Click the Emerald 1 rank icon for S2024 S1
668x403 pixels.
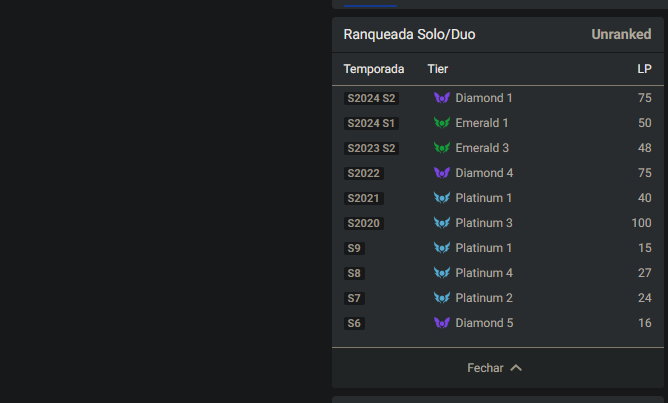442,123
